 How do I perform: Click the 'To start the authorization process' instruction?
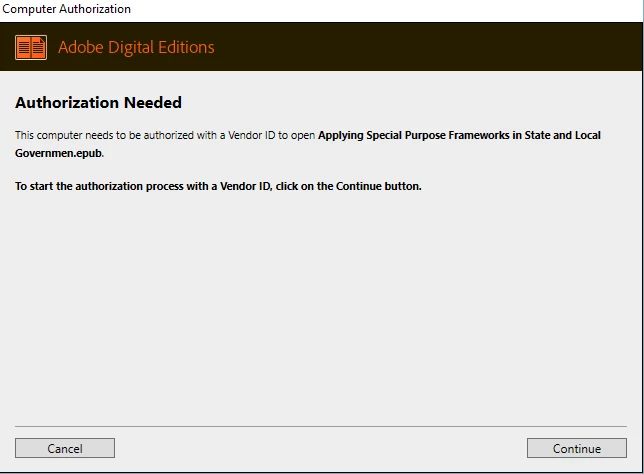tap(218, 186)
